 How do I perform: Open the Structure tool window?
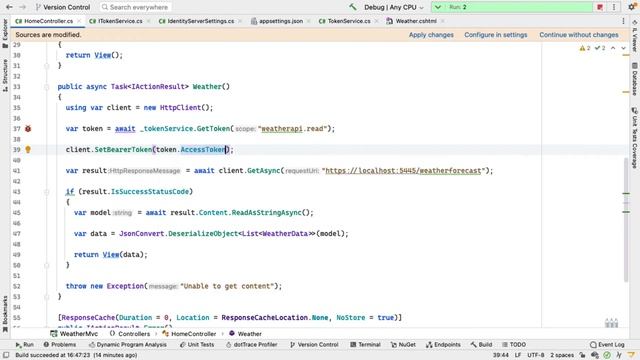(5, 76)
